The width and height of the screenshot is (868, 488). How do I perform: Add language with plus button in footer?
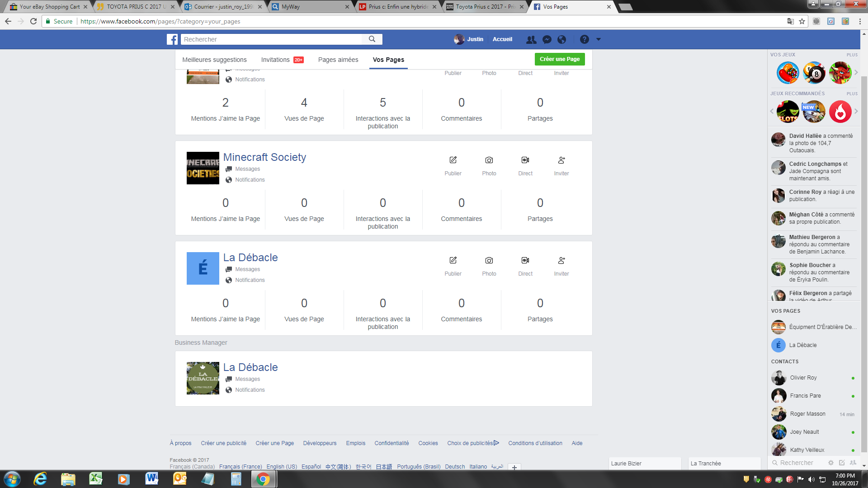tap(514, 467)
